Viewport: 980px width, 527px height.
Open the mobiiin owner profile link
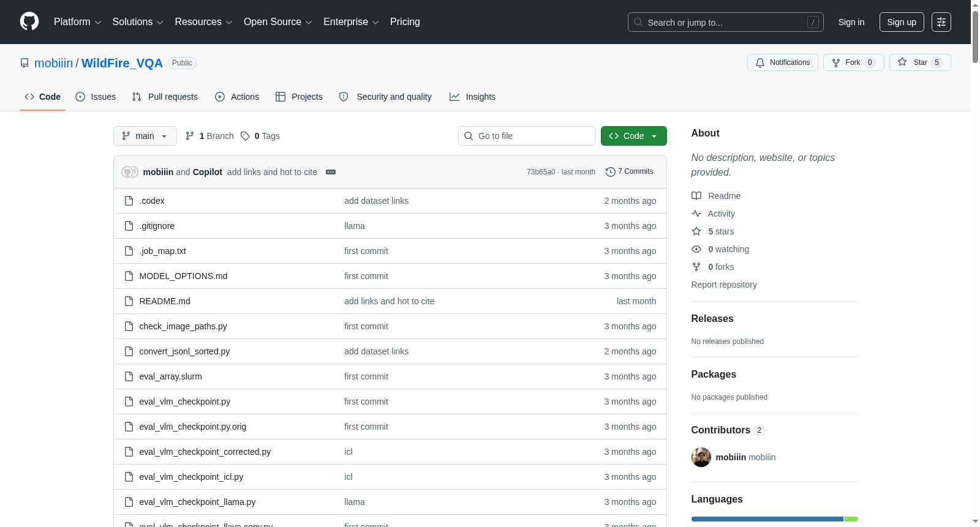click(x=53, y=63)
